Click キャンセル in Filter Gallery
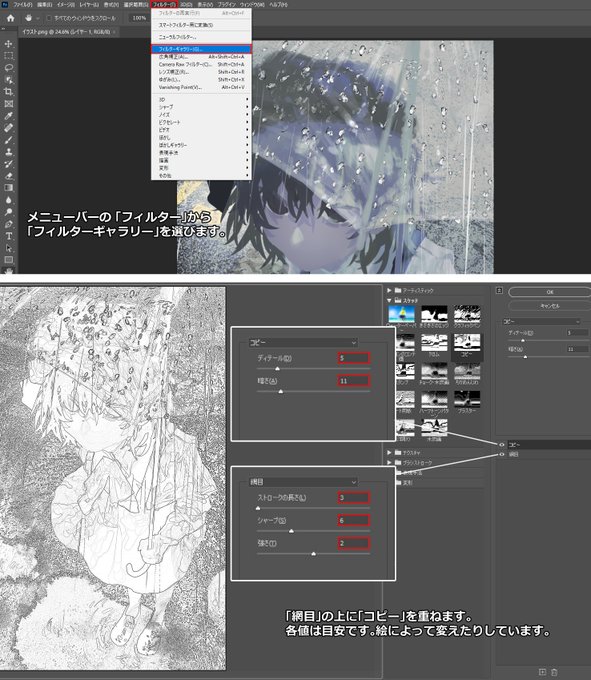 (x=549, y=306)
